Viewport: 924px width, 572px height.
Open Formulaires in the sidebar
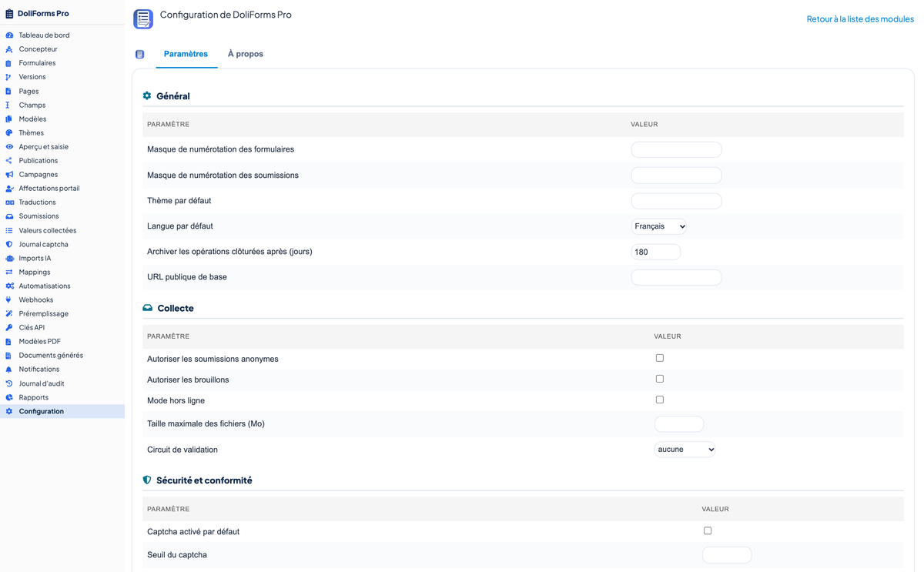click(x=37, y=63)
